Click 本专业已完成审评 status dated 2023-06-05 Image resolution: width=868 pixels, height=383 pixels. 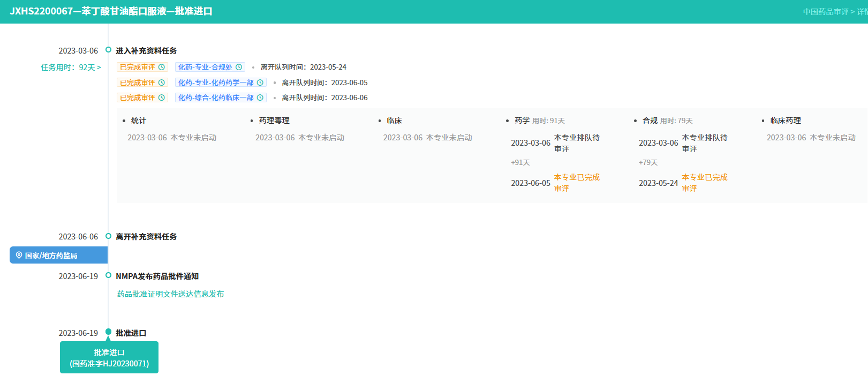click(x=576, y=183)
